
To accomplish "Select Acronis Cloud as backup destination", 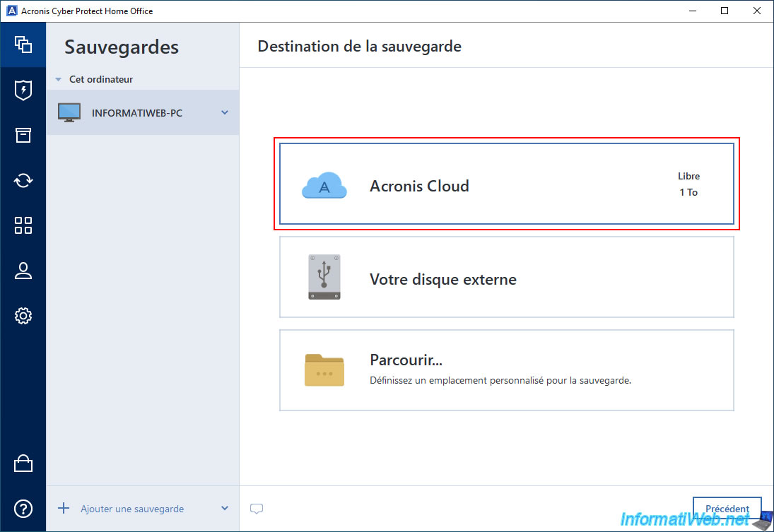I will tap(506, 184).
